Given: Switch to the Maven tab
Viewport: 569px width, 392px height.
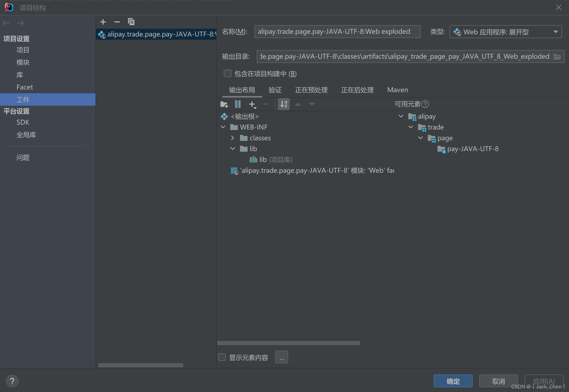Looking at the screenshot, I should coord(397,90).
